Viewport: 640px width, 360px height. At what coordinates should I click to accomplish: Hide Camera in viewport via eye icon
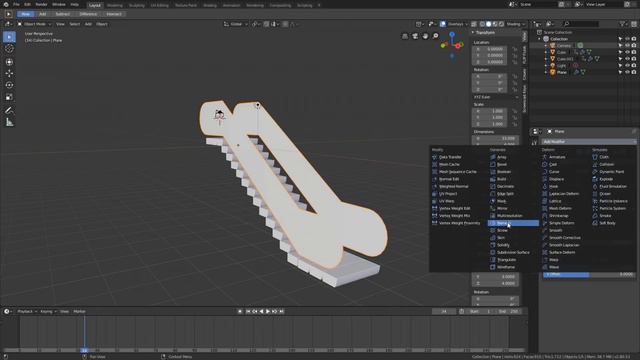point(627,45)
